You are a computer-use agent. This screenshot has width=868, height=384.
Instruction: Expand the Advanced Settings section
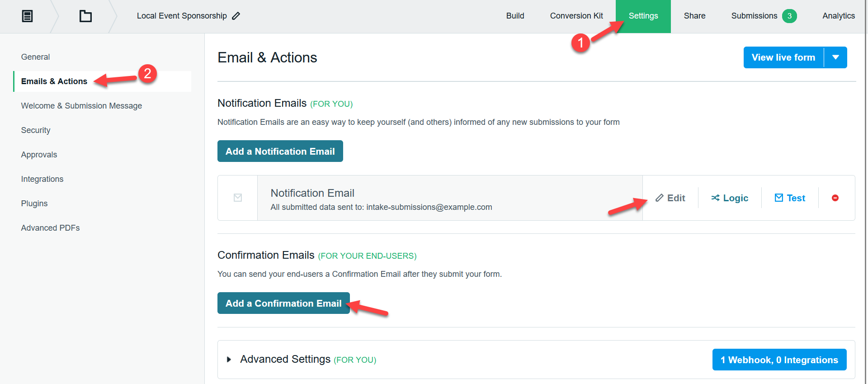[229, 360]
